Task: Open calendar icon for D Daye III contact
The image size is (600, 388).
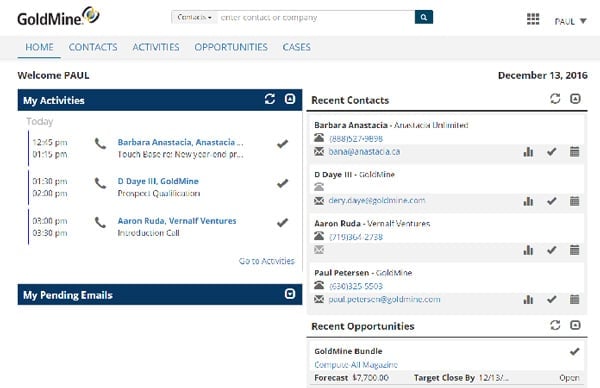Action: (574, 201)
